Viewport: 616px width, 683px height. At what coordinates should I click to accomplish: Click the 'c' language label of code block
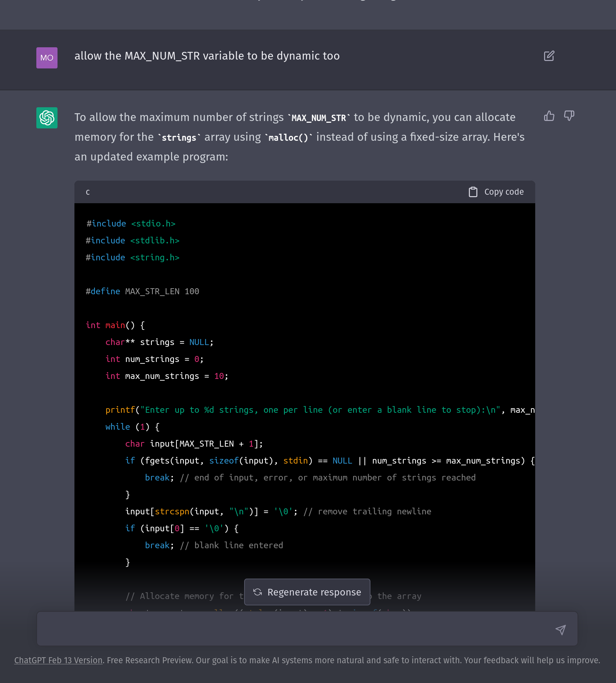pos(88,192)
